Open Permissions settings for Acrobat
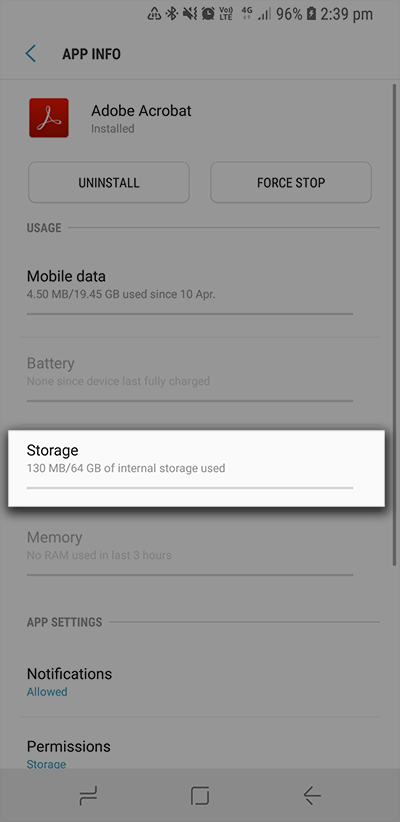400x822 pixels. (x=200, y=754)
